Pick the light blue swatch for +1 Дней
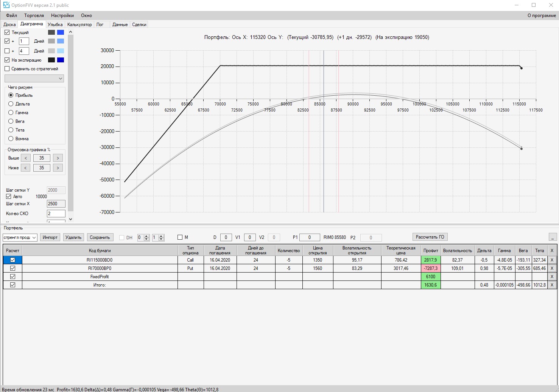The height and width of the screenshot is (392, 559). point(61,41)
